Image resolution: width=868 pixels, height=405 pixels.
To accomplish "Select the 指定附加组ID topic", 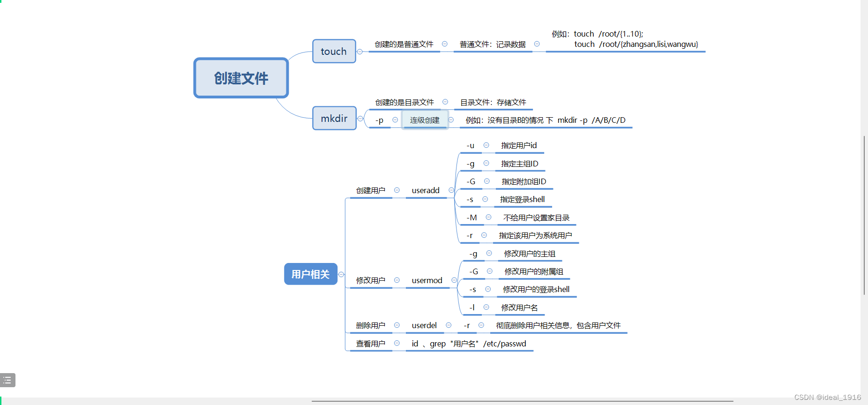I will tap(524, 181).
